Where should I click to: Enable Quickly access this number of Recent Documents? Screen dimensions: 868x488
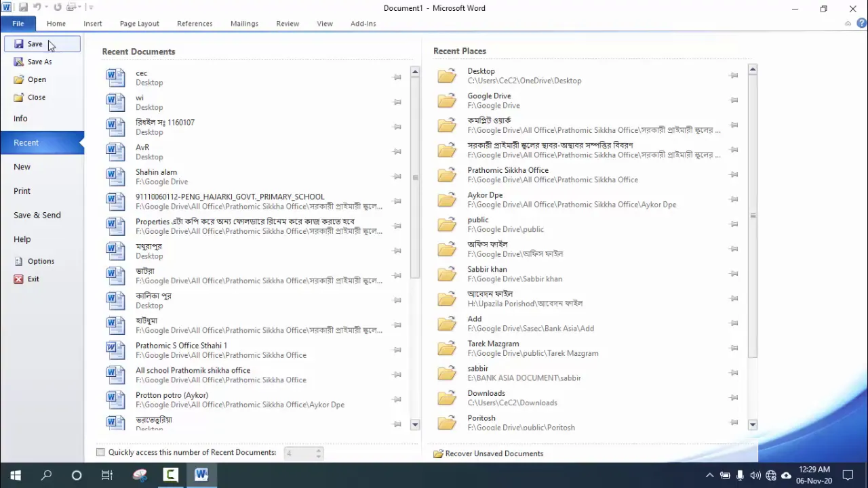tap(100, 452)
